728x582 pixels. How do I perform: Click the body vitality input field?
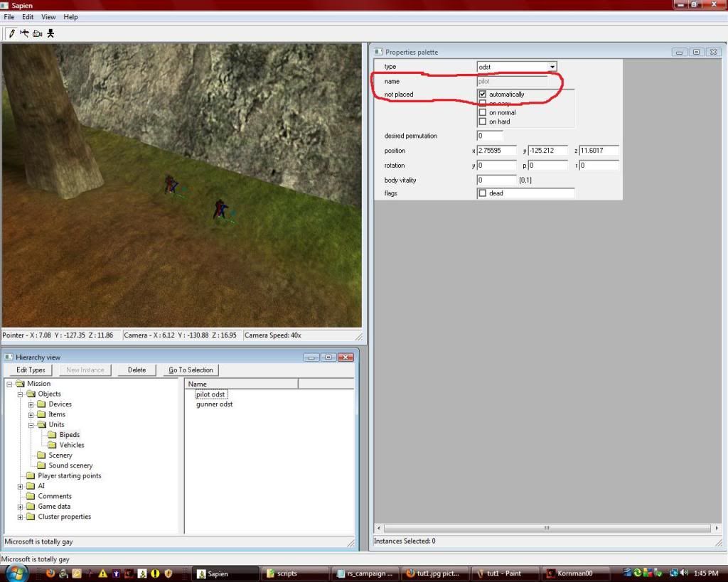497,180
